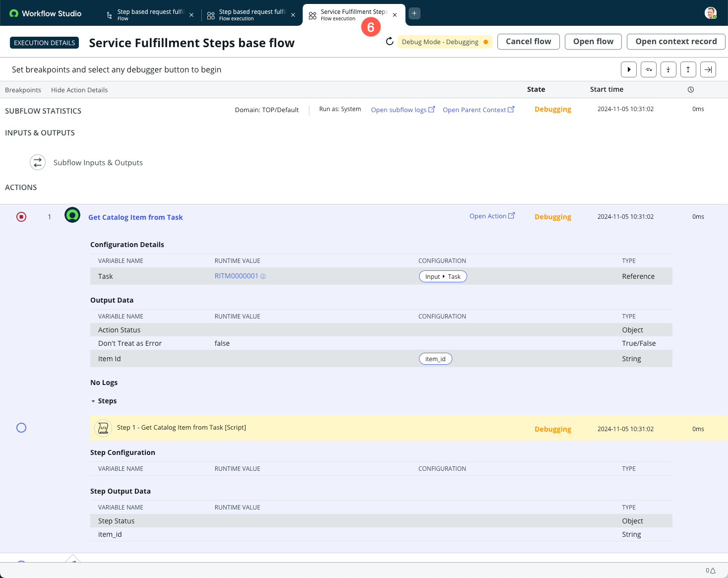Screen dimensions: 728x578
Task: Click the notifications bell in the status bar
Action: (713, 571)
